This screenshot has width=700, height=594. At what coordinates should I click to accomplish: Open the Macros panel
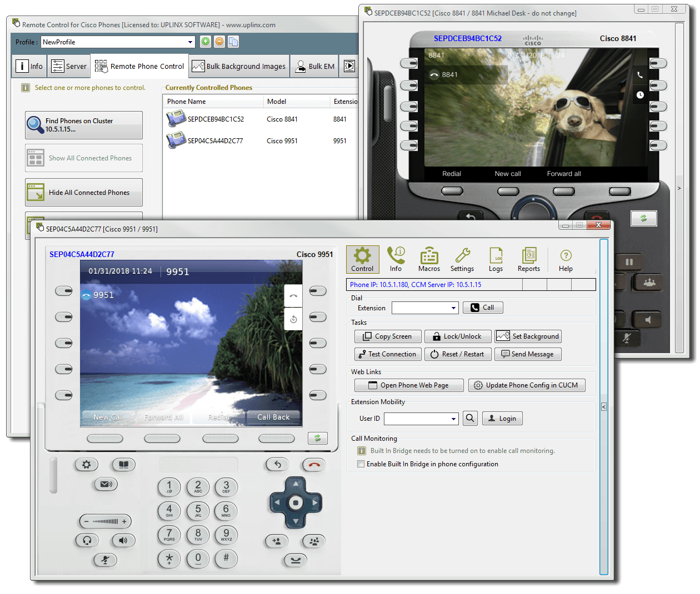click(x=429, y=259)
